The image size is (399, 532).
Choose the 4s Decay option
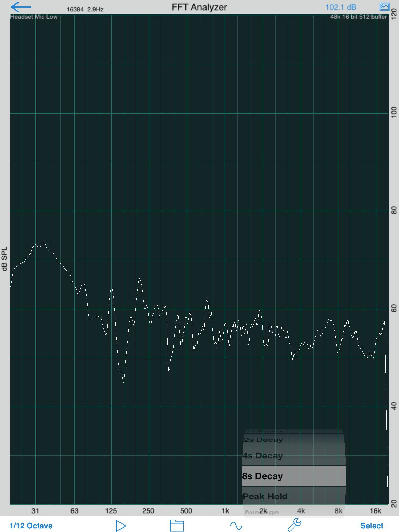click(x=294, y=456)
